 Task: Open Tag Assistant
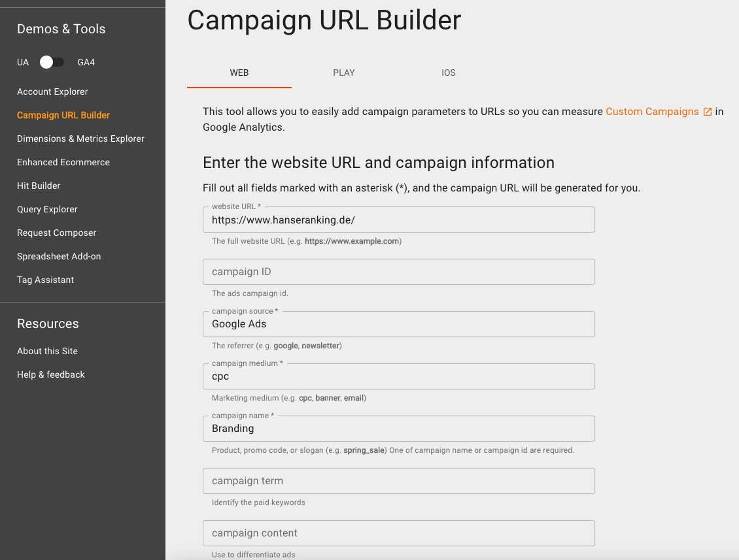click(45, 280)
